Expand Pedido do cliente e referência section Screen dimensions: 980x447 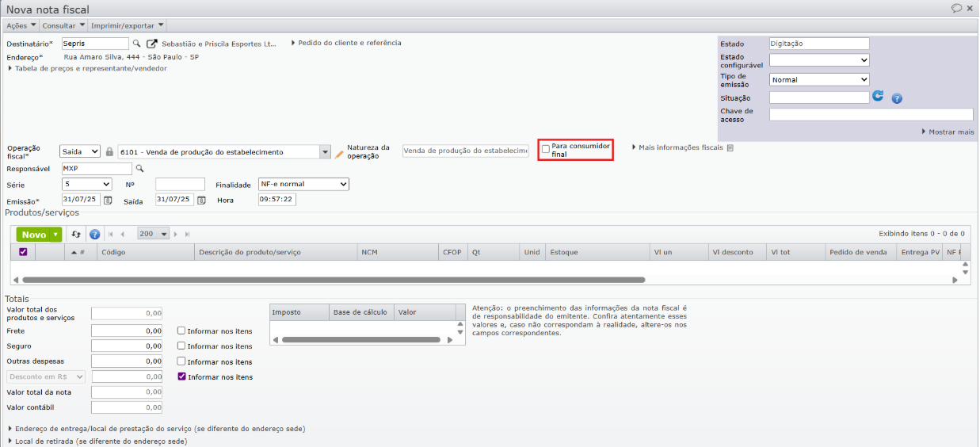click(346, 43)
